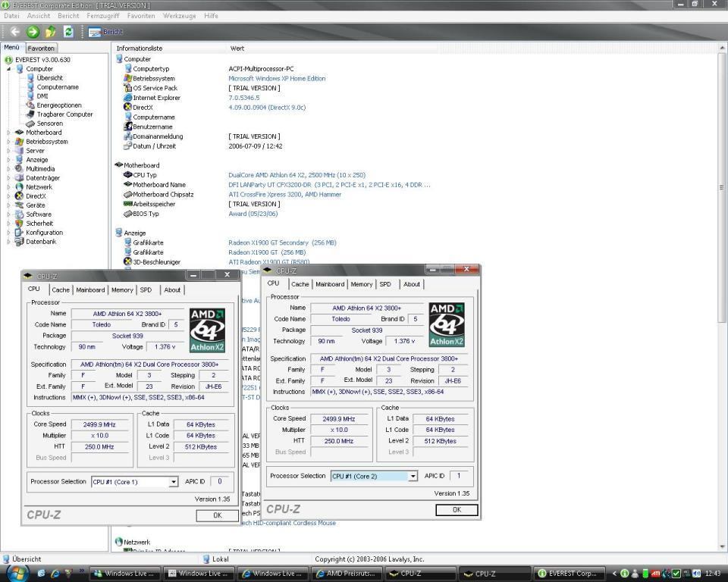Open Processor Selection dropdown showing Core 2
The width and height of the screenshot is (728, 582).
[413, 476]
